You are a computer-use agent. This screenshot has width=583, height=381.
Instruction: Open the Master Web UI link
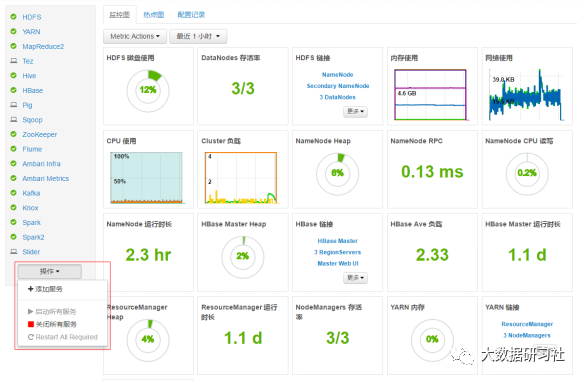(338, 264)
